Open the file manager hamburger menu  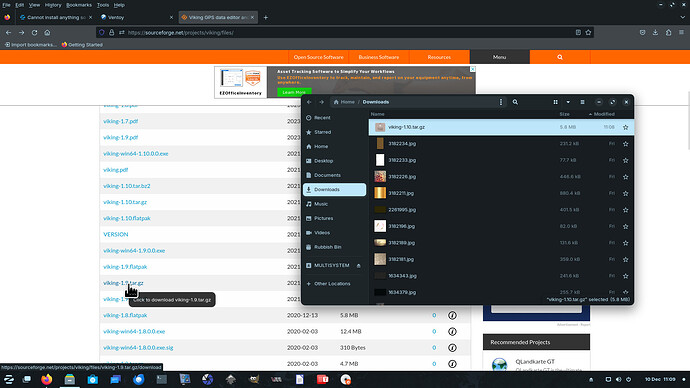pyautogui.click(x=582, y=102)
